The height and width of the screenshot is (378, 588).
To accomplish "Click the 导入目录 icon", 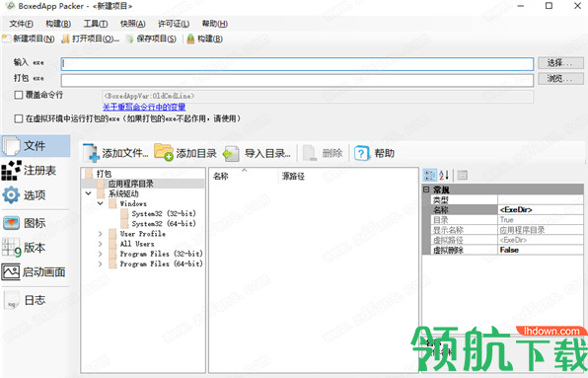I will pyautogui.click(x=231, y=154).
